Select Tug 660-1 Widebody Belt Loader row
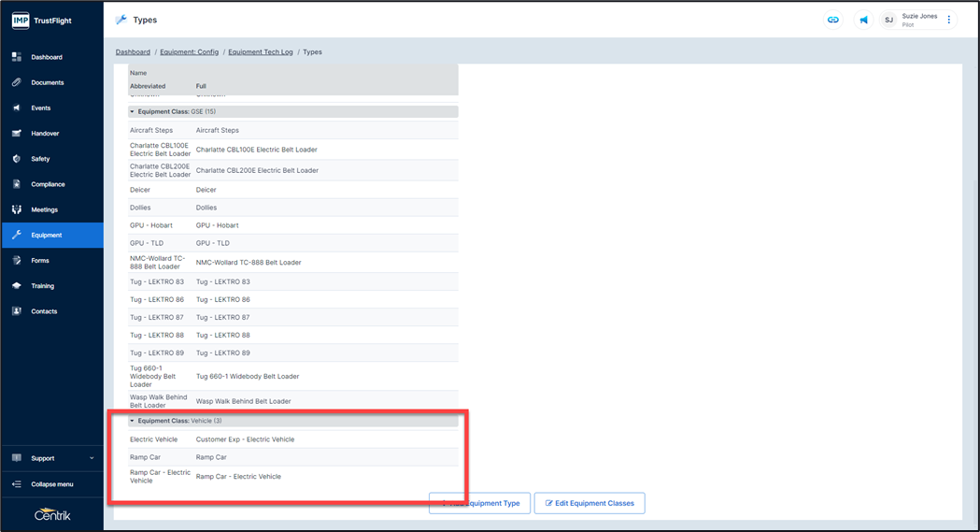 (293, 377)
